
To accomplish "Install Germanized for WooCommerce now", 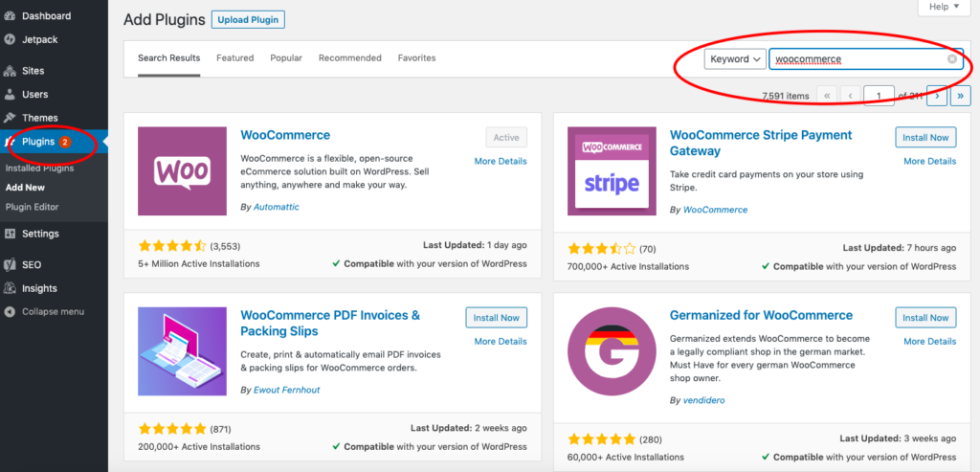I will pos(925,318).
